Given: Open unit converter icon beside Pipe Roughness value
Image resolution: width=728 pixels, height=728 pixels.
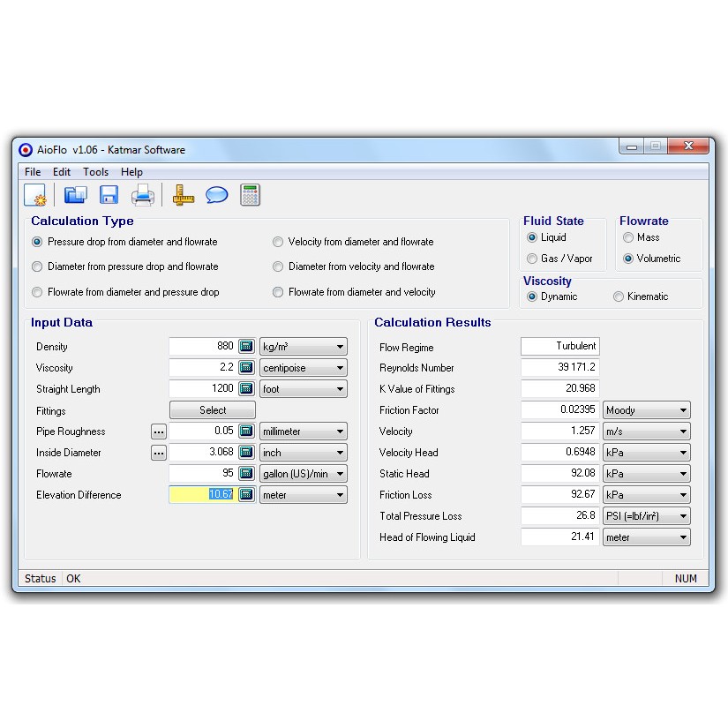Looking at the screenshot, I should click(x=246, y=432).
